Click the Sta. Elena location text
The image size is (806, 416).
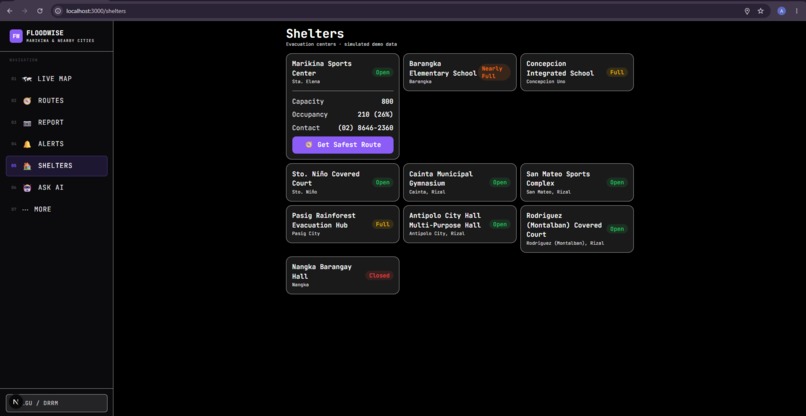(306, 81)
